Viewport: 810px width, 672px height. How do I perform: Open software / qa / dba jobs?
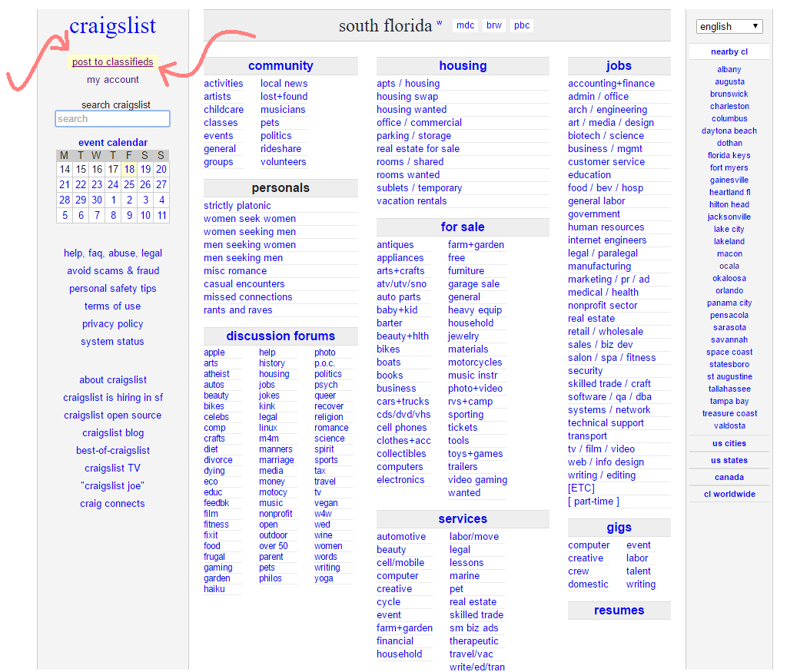[x=609, y=397]
